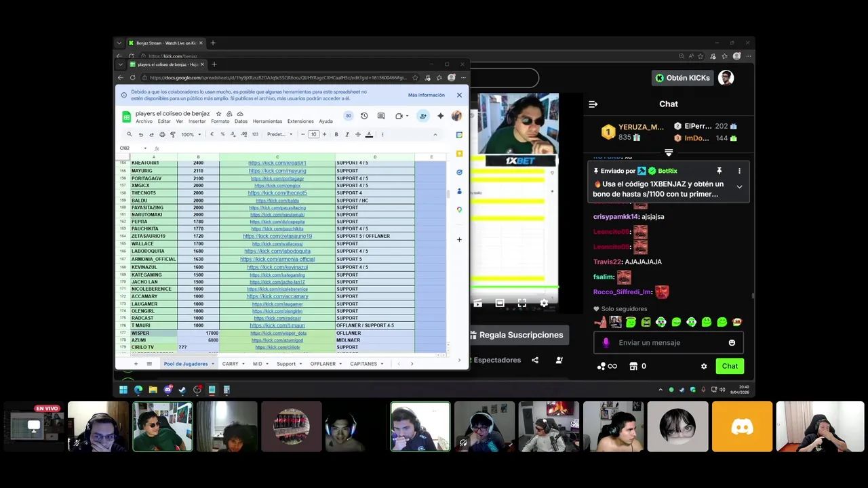The height and width of the screenshot is (488, 868).
Task: Unpin the BotRix pinned message
Action: (x=719, y=171)
